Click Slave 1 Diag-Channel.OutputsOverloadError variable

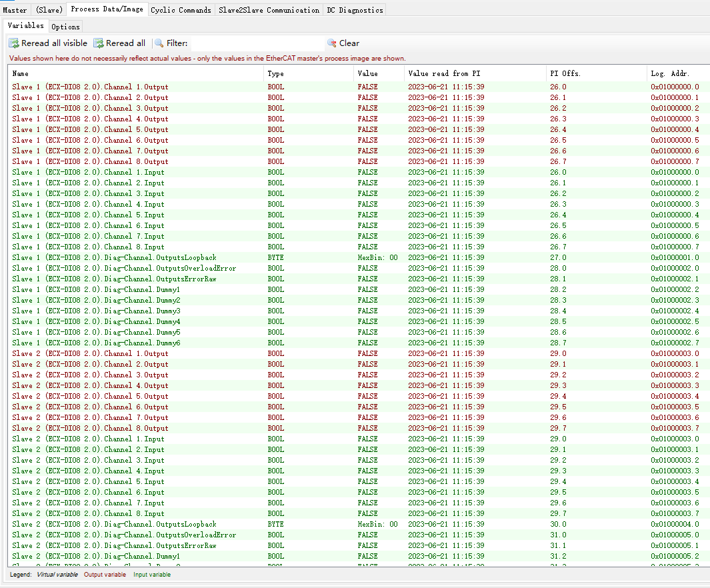coord(124,268)
